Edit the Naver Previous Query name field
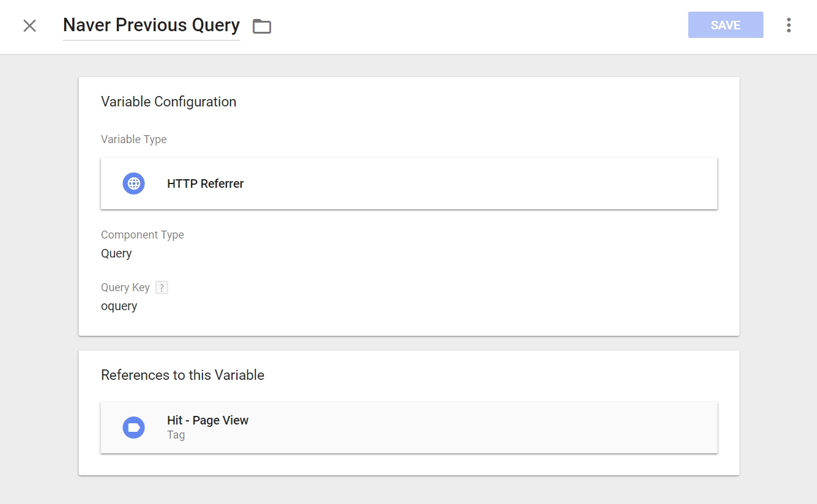 pos(151,26)
